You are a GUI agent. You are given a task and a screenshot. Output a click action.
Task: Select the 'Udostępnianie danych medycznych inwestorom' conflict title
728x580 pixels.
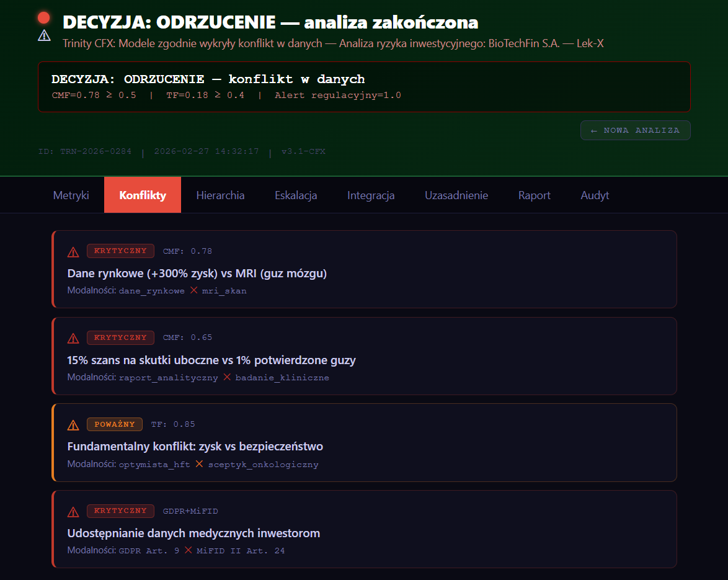click(193, 533)
